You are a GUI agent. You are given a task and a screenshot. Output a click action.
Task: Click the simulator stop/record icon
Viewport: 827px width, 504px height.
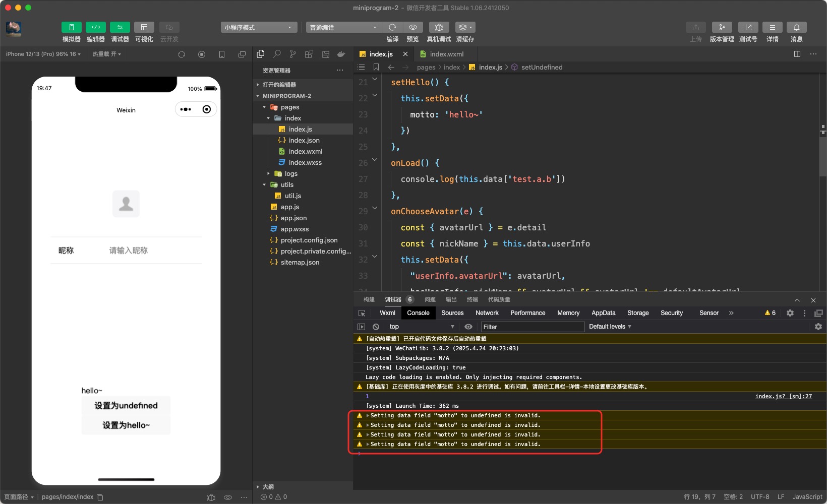(202, 54)
